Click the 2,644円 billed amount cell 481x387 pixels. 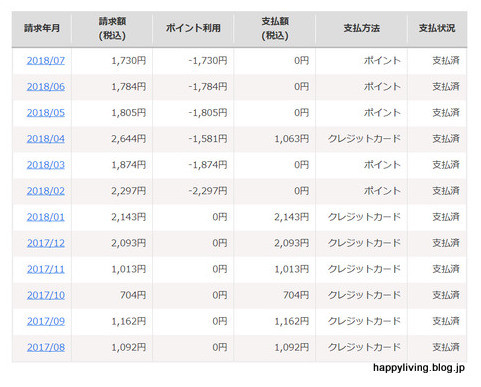click(x=129, y=139)
